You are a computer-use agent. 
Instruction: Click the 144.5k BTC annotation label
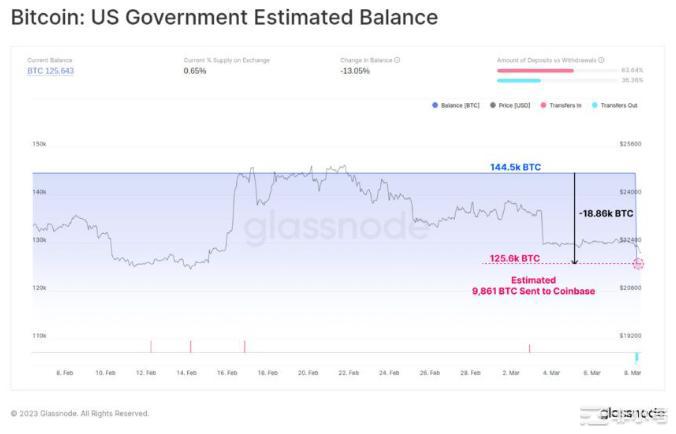point(517,167)
